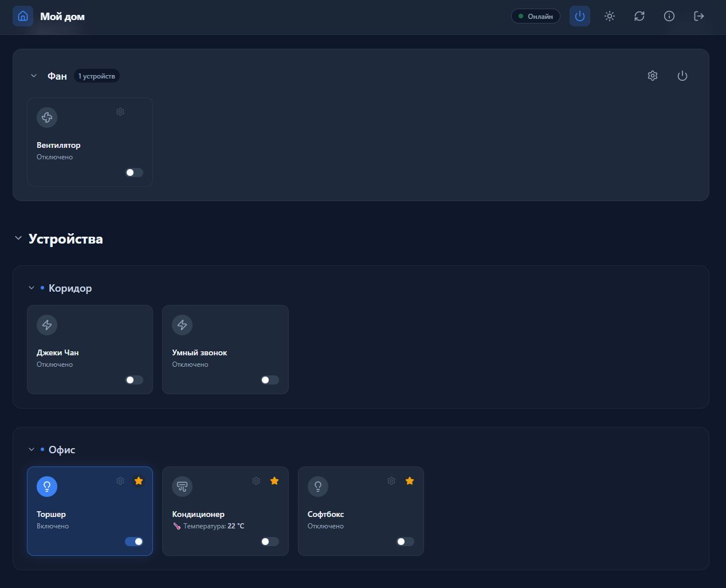
Task: Click the Торшер device name
Action: coord(51,514)
